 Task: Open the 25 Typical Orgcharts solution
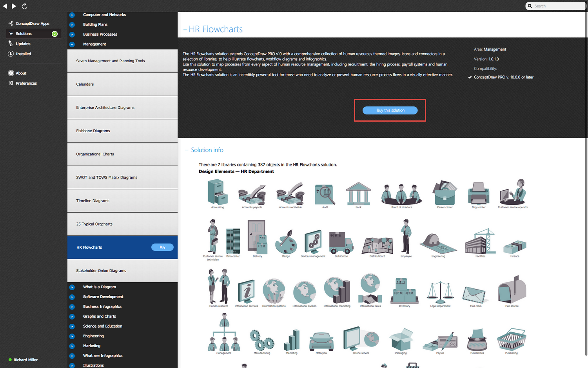point(122,224)
